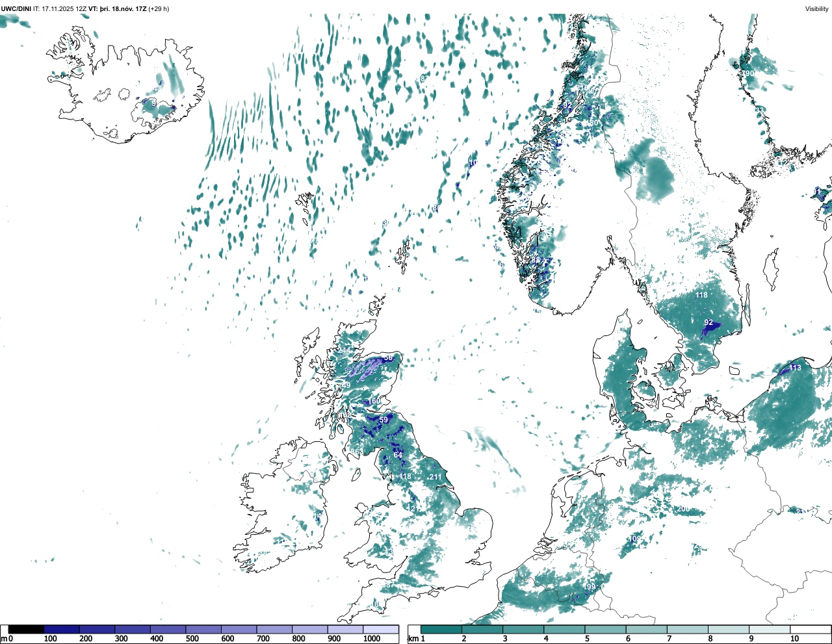Select the 200–300 m blue legend swatch

pos(97,630)
